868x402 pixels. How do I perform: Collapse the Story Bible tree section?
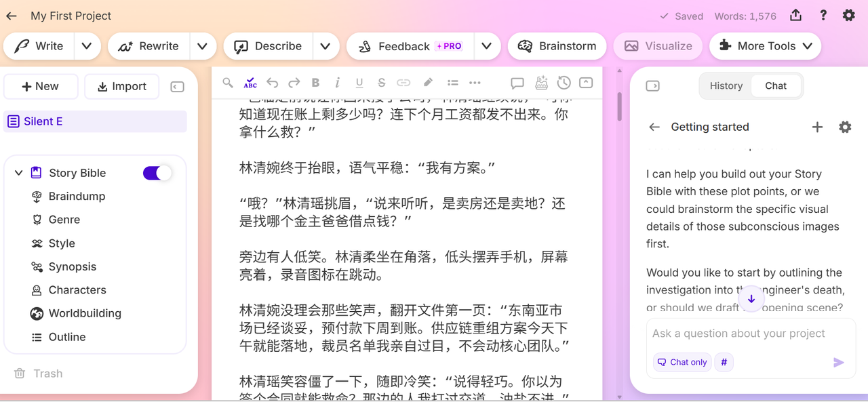(x=18, y=173)
